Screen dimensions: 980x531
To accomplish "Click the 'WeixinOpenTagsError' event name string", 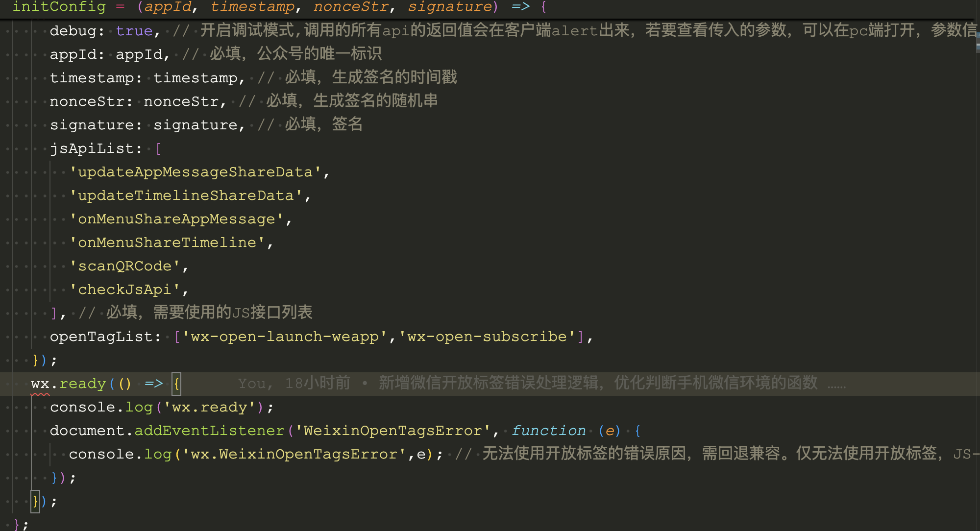I will click(x=392, y=431).
